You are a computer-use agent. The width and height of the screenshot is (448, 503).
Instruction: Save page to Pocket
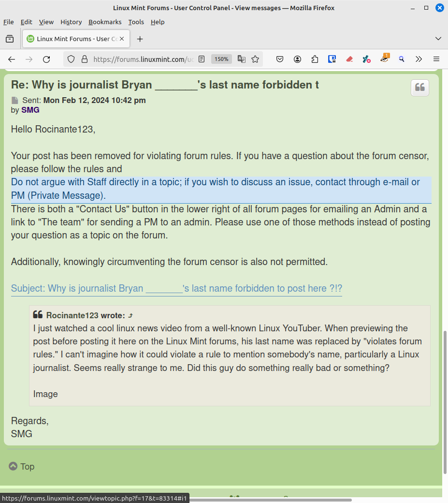coord(280,59)
